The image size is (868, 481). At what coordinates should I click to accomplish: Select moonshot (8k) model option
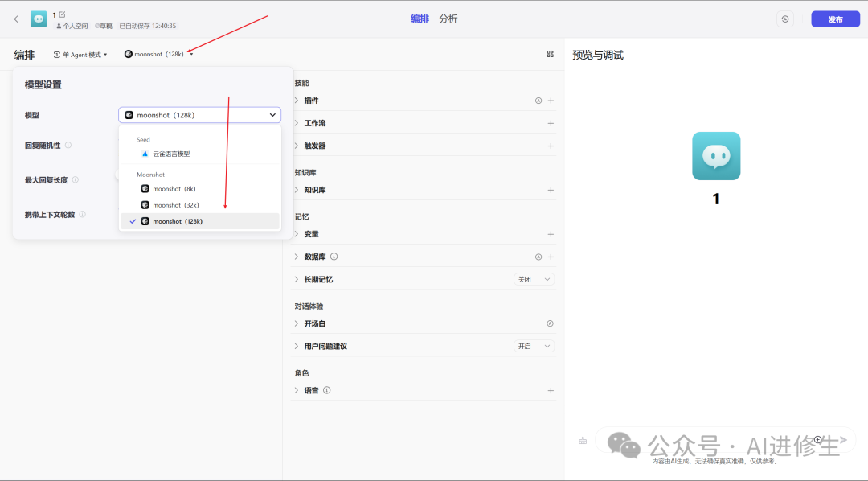tap(200, 188)
